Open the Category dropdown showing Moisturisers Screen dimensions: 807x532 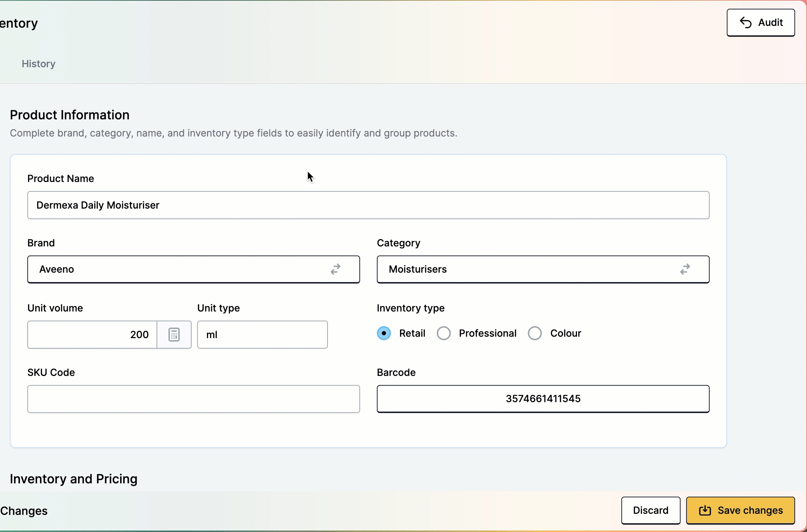pyautogui.click(x=525, y=269)
